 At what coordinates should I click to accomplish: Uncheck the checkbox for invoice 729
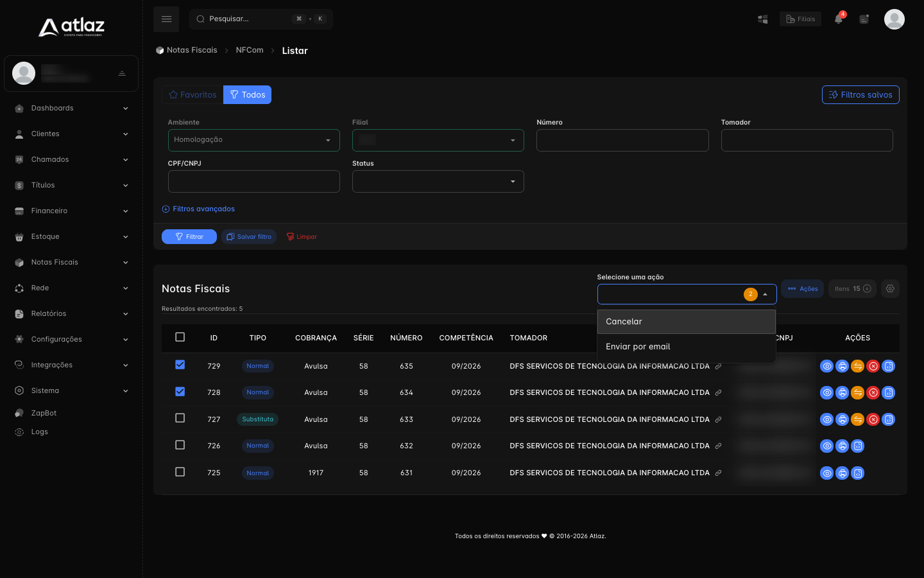pyautogui.click(x=180, y=365)
